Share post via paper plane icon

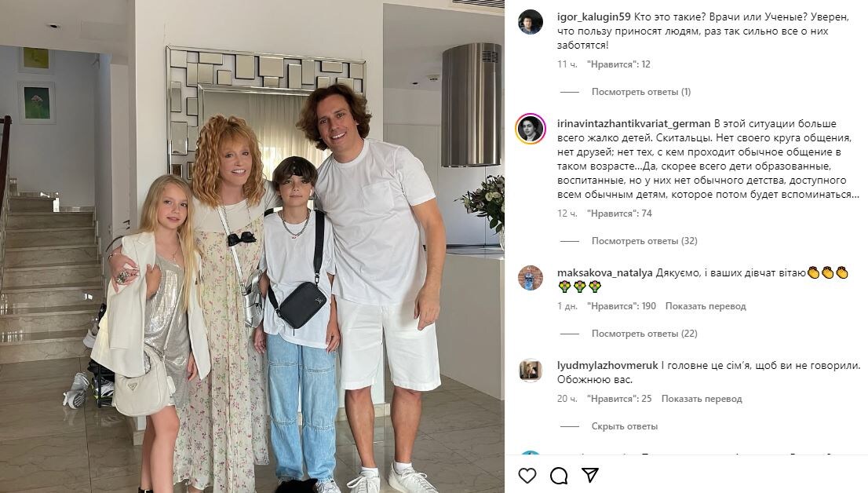point(590,475)
